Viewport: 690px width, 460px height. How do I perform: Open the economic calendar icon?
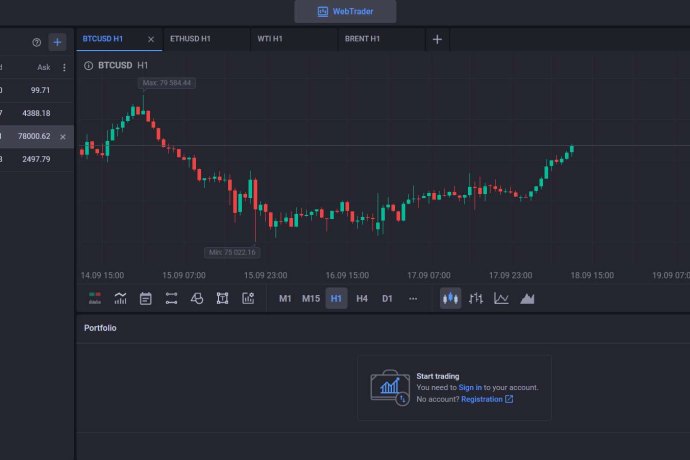[146, 298]
